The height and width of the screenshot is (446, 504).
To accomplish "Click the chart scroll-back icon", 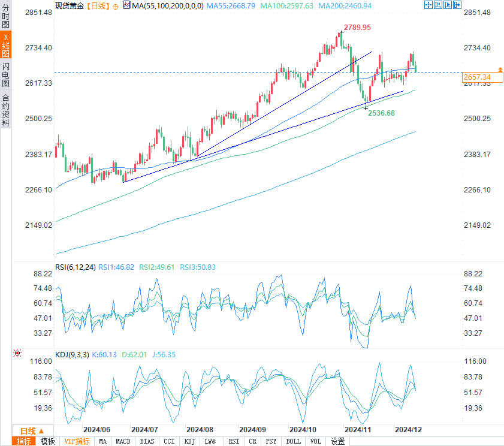I will pyautogui.click(x=438, y=5).
